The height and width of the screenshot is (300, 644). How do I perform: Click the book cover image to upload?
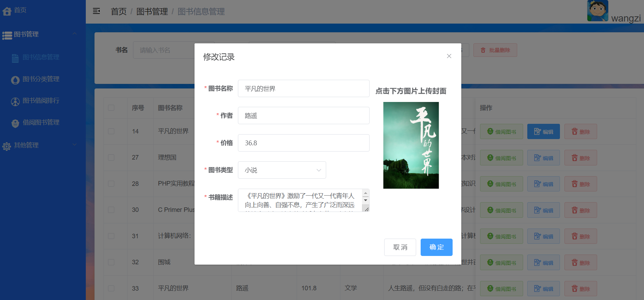[411, 145]
